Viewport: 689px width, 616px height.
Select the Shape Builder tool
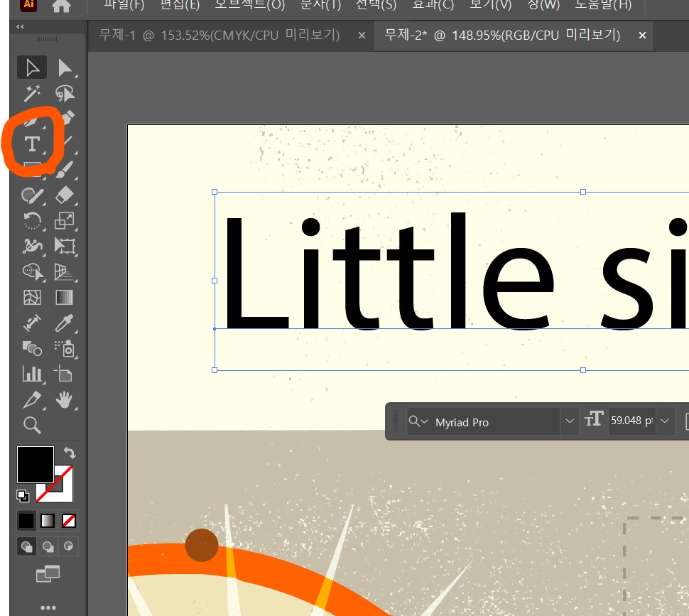click(32, 271)
